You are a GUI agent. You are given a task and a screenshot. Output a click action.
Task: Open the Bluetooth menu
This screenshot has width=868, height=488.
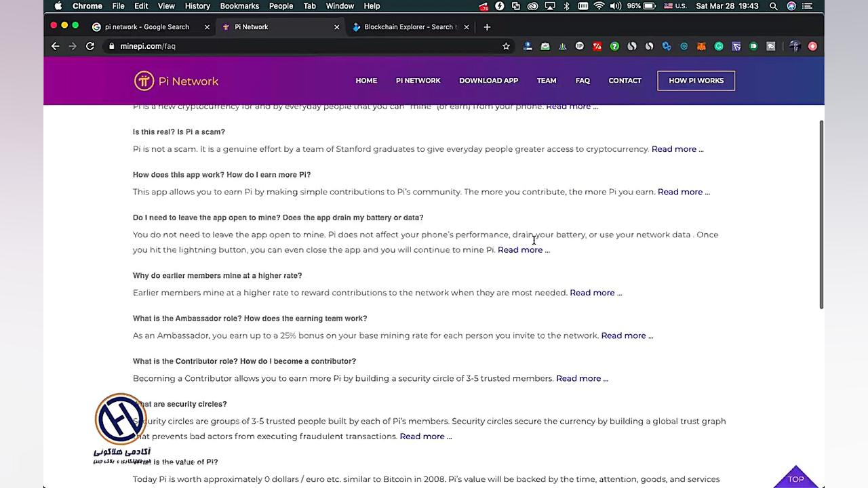click(566, 6)
